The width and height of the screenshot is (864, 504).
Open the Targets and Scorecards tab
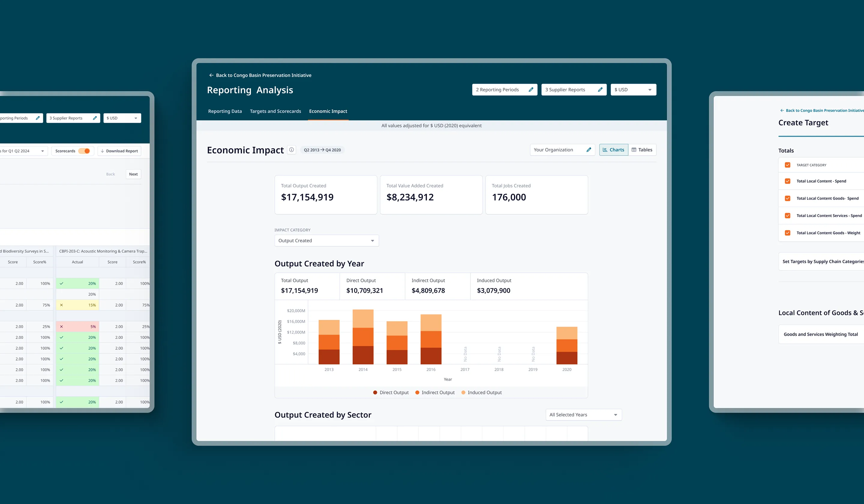coord(275,111)
